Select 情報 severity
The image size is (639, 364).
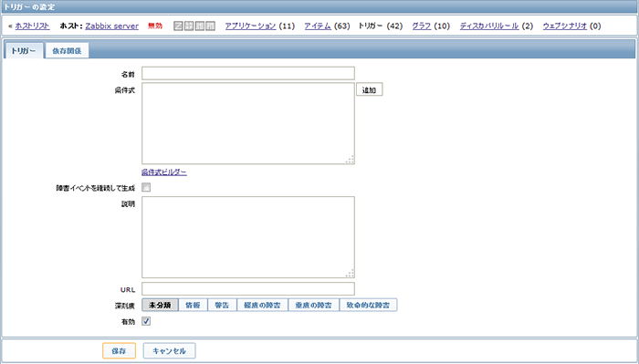[193, 305]
